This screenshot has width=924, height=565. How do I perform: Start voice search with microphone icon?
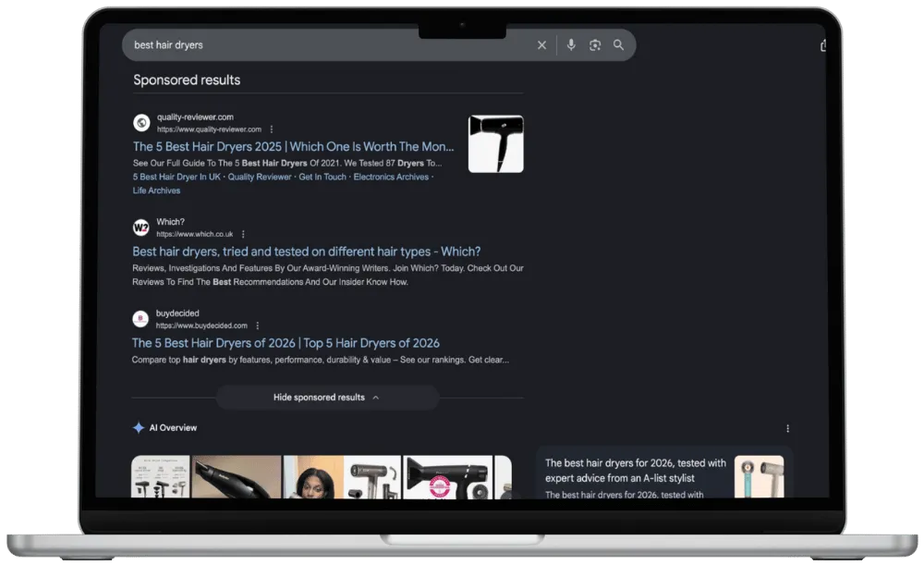point(571,44)
